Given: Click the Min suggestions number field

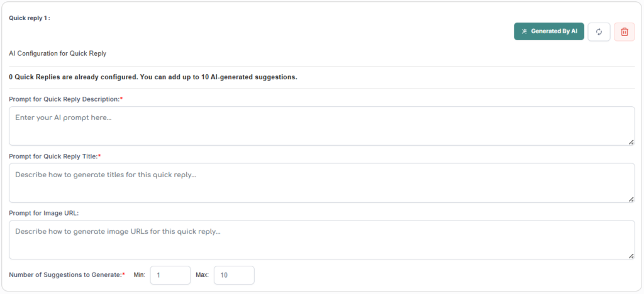Looking at the screenshot, I should point(170,275).
